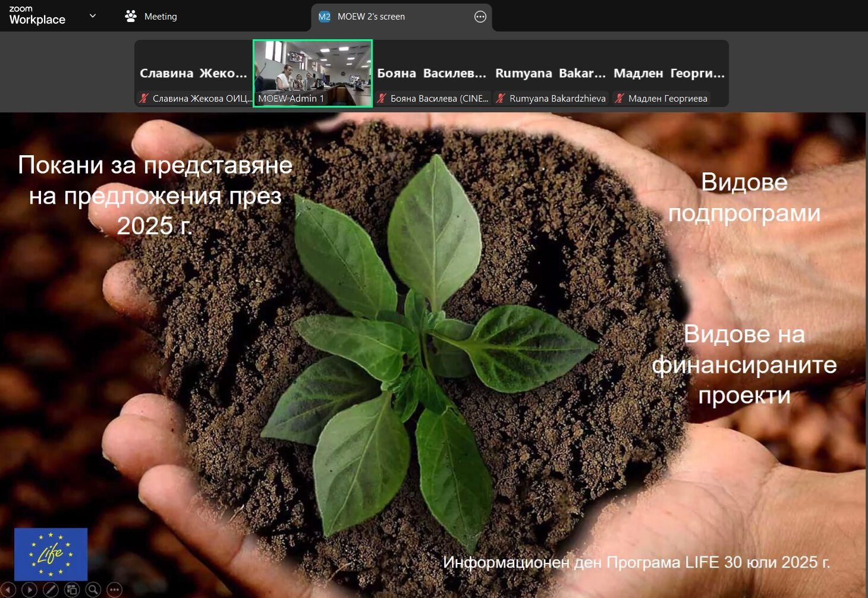Click the previous slide arrow button
The image size is (868, 598).
pos(8,590)
